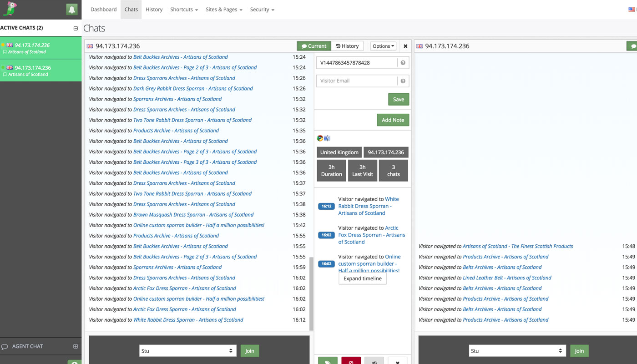The height and width of the screenshot is (364, 637).
Task: Open the Sites & Pages dropdown menu
Action: pos(224,10)
